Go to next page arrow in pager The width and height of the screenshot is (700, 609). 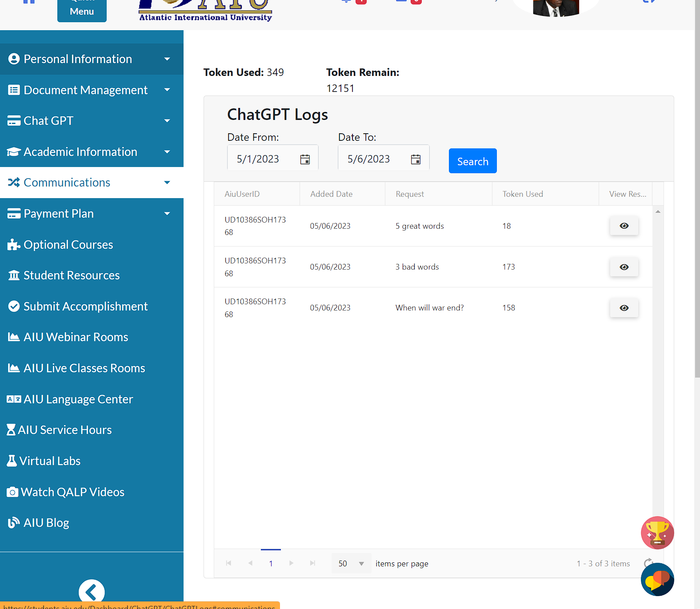pyautogui.click(x=291, y=563)
